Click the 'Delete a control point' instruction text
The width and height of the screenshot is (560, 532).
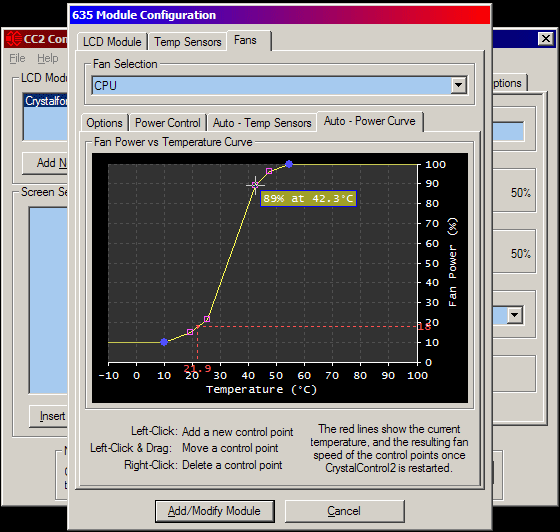click(232, 465)
